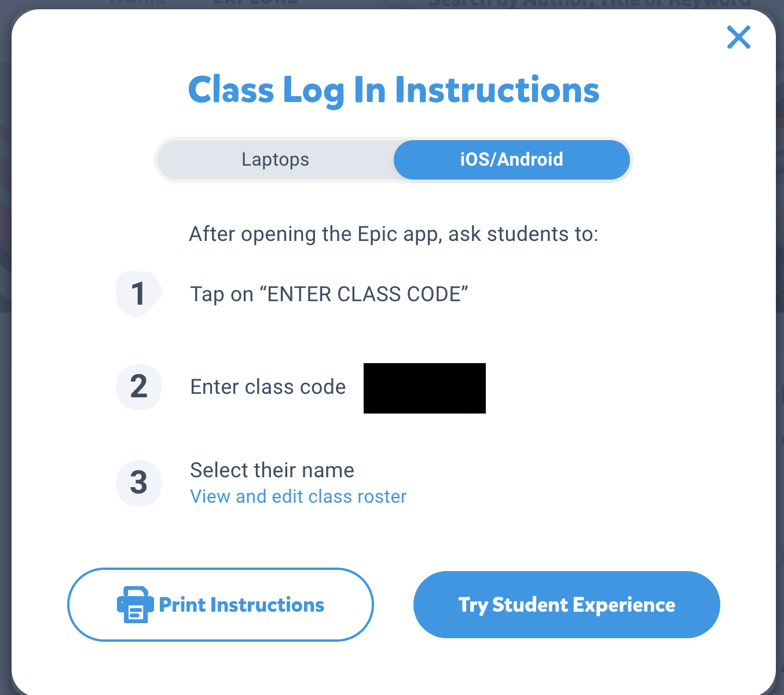Screen dimensions: 784x695
Task: Launch Try Student Experience
Action: point(566,605)
